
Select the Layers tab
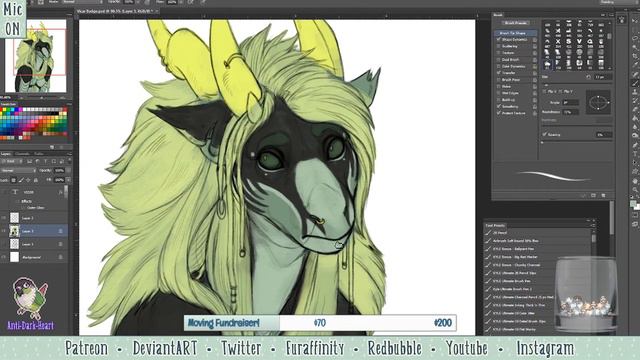point(6,154)
